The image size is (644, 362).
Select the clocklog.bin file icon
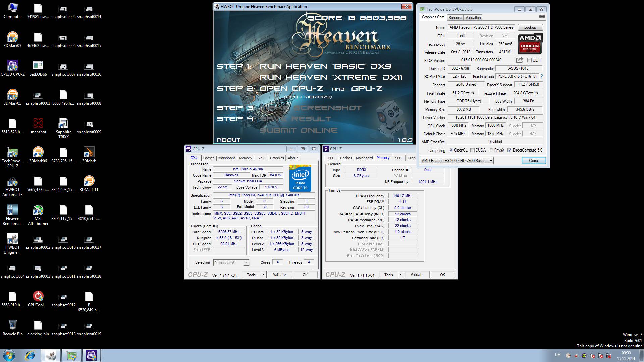[x=38, y=328]
